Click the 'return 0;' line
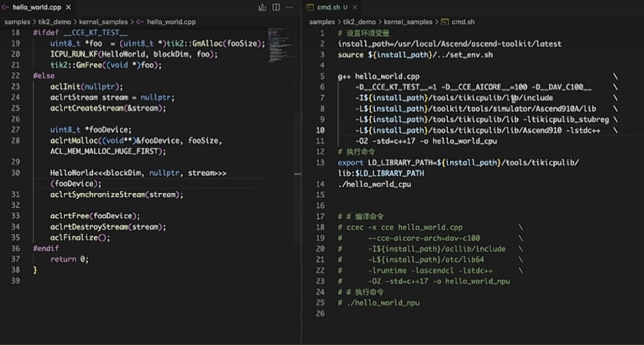Image resolution: width=644 pixels, height=345 pixels. pyautogui.click(x=70, y=260)
